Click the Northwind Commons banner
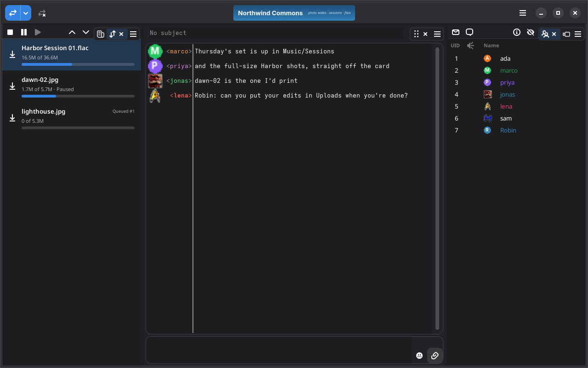This screenshot has width=588, height=368. (x=294, y=13)
